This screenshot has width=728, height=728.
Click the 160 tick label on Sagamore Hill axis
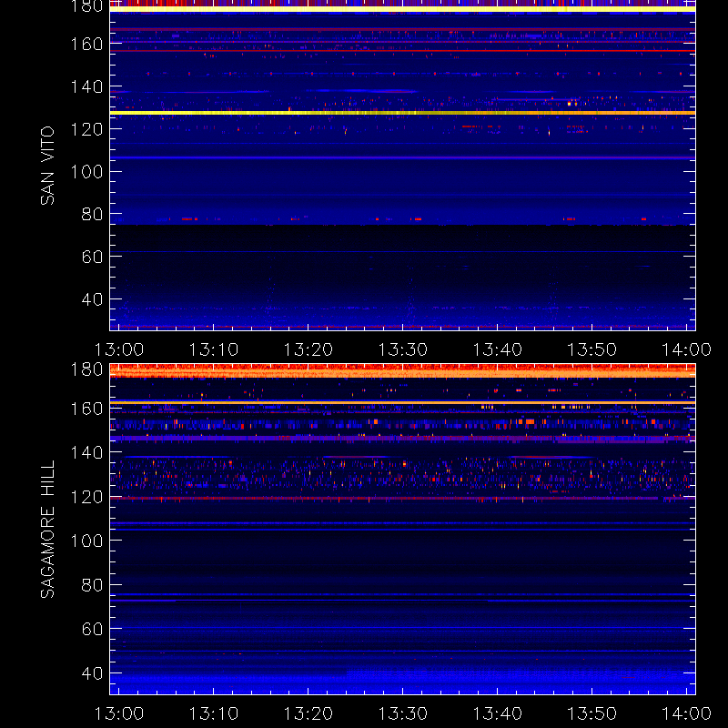(x=86, y=409)
